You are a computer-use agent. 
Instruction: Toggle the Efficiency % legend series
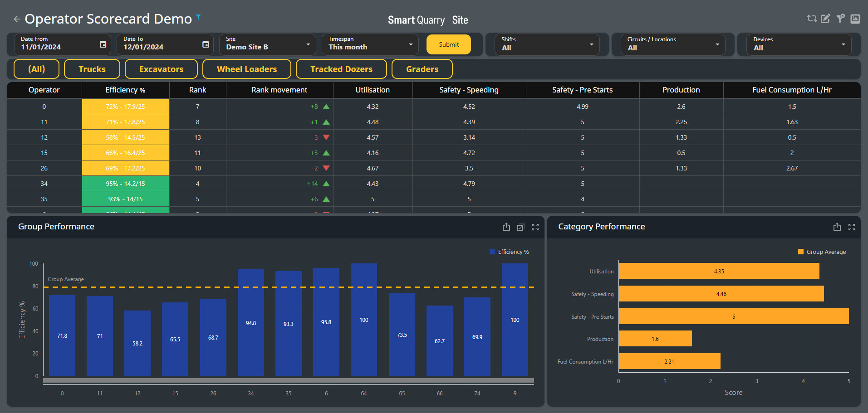(x=509, y=252)
